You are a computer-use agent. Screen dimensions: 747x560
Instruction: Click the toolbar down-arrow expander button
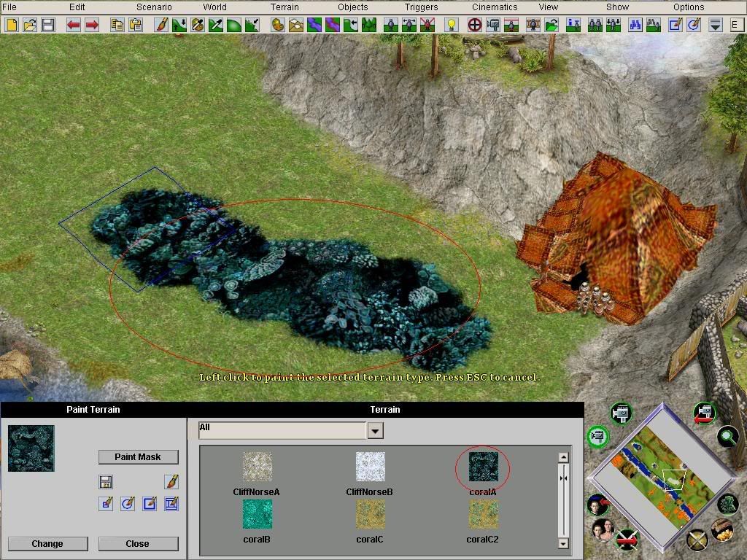tap(716, 25)
